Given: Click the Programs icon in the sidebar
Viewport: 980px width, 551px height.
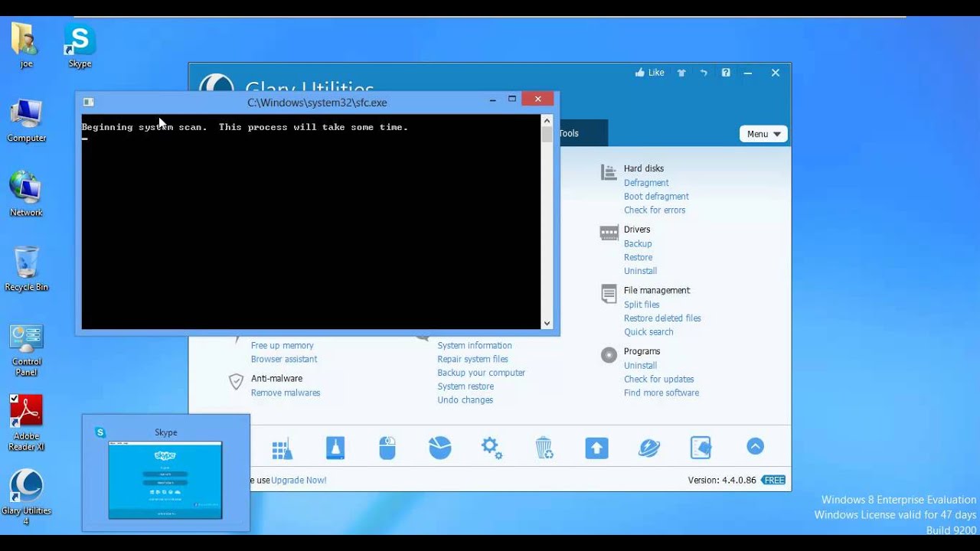Looking at the screenshot, I should coord(609,354).
